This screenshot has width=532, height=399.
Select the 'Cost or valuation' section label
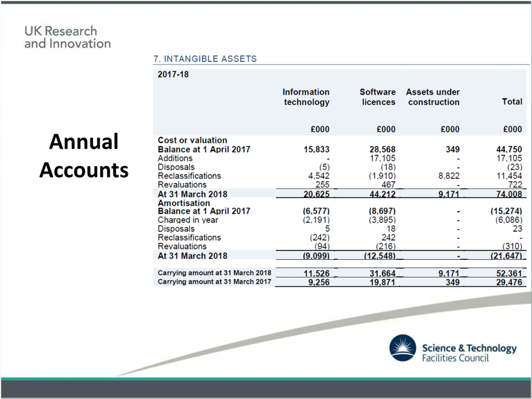[192, 140]
